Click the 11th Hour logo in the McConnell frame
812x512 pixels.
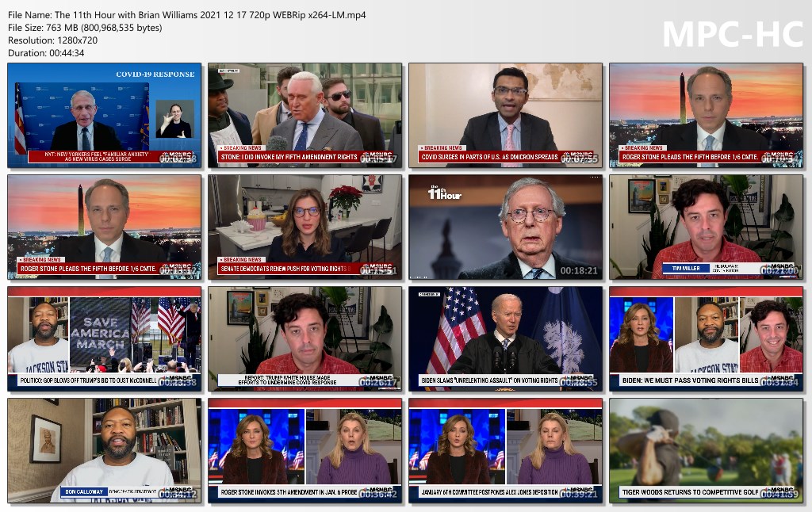tap(444, 193)
